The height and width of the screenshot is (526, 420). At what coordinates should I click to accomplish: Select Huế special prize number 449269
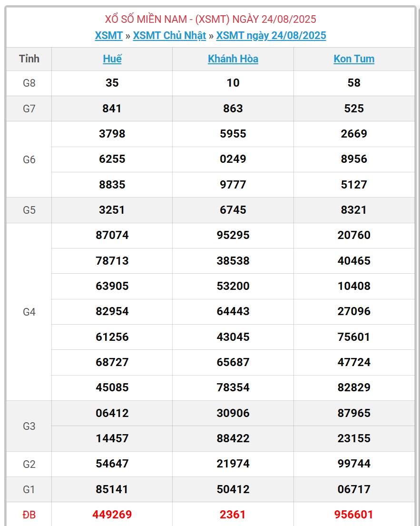[112, 514]
